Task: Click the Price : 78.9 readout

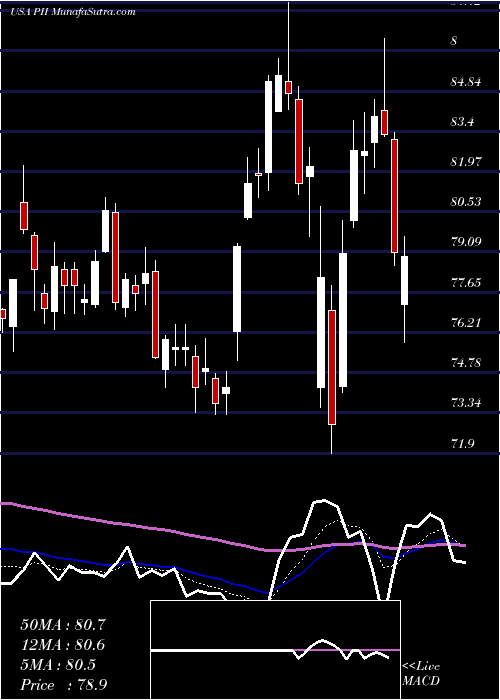Action: coord(63,685)
